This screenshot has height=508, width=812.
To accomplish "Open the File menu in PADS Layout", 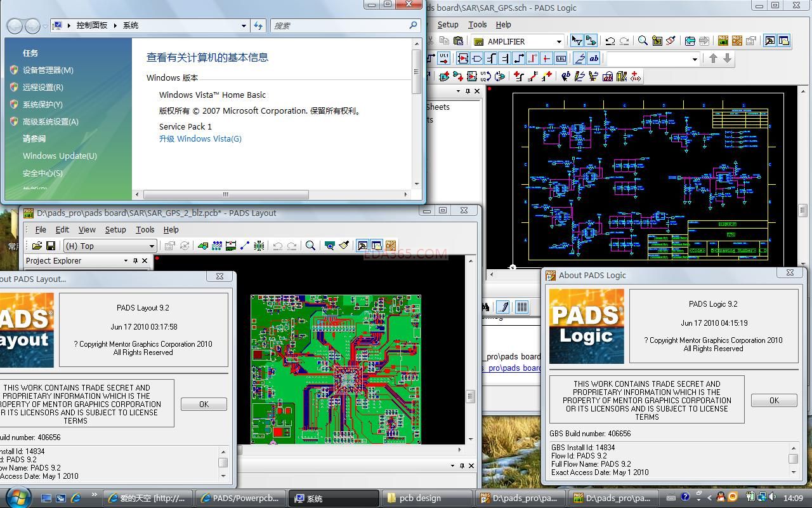I will (41, 229).
